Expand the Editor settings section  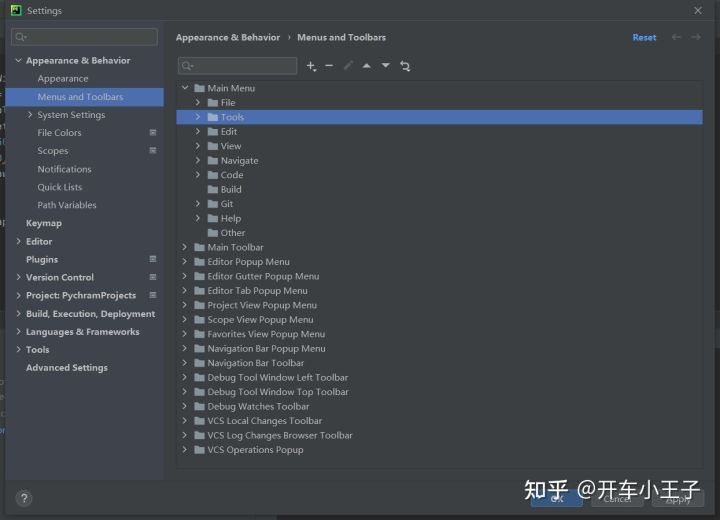click(x=18, y=241)
